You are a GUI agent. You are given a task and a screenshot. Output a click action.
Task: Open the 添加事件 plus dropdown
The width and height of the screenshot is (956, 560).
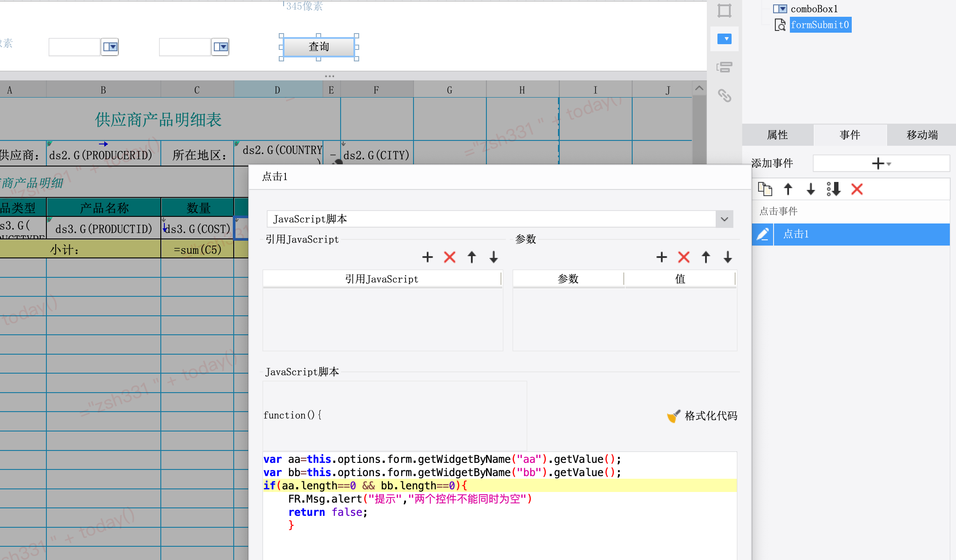[x=881, y=163]
